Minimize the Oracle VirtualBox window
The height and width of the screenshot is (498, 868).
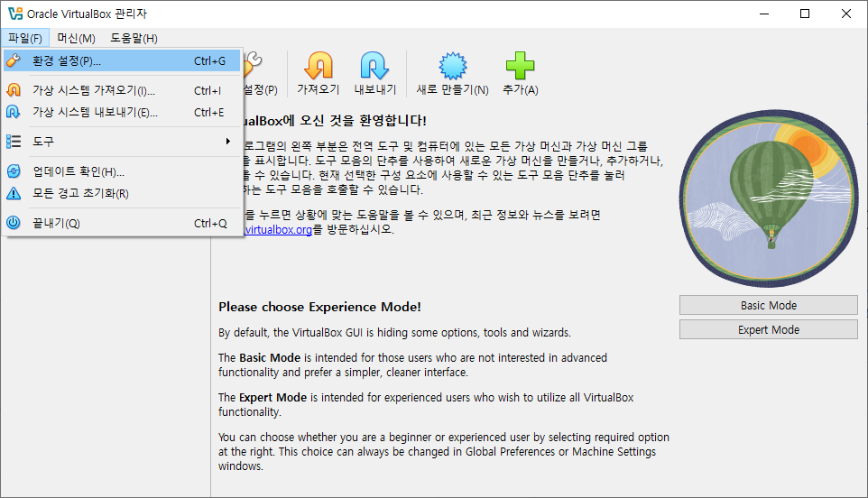coord(764,14)
